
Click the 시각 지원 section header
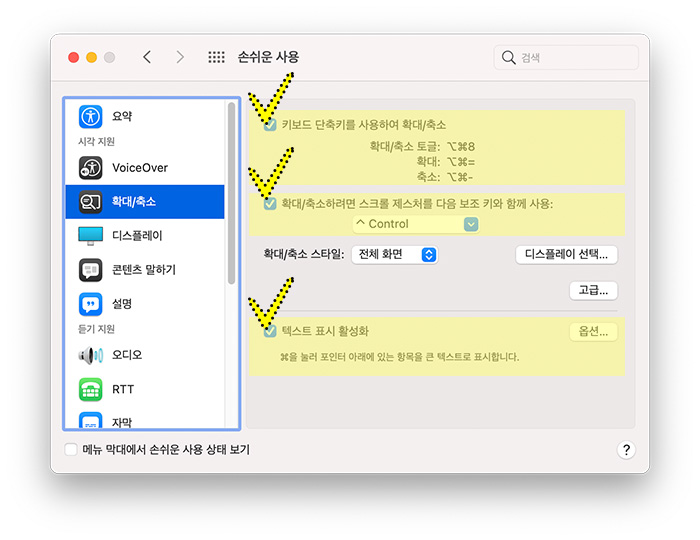(x=96, y=142)
